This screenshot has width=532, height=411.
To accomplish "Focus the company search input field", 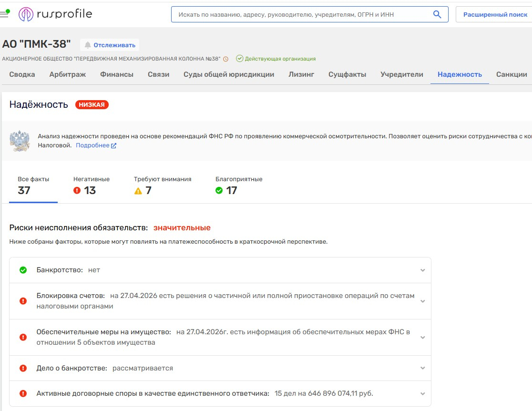I will (x=300, y=14).
